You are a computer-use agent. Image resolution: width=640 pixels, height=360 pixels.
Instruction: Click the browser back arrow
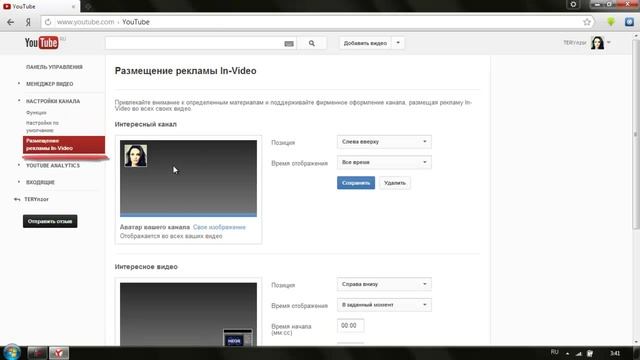point(11,22)
